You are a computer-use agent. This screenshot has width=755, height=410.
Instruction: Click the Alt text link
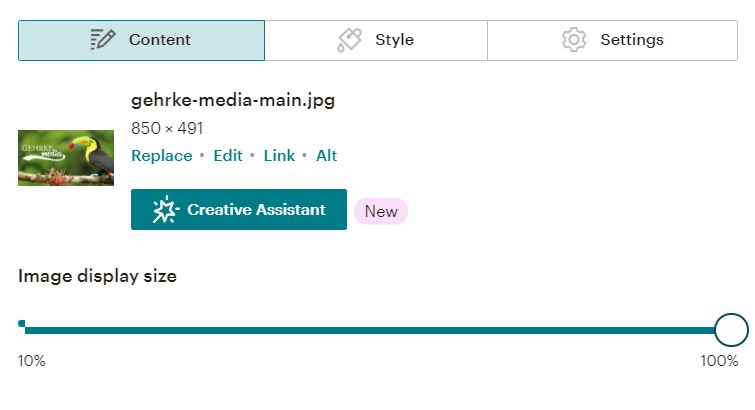point(326,156)
